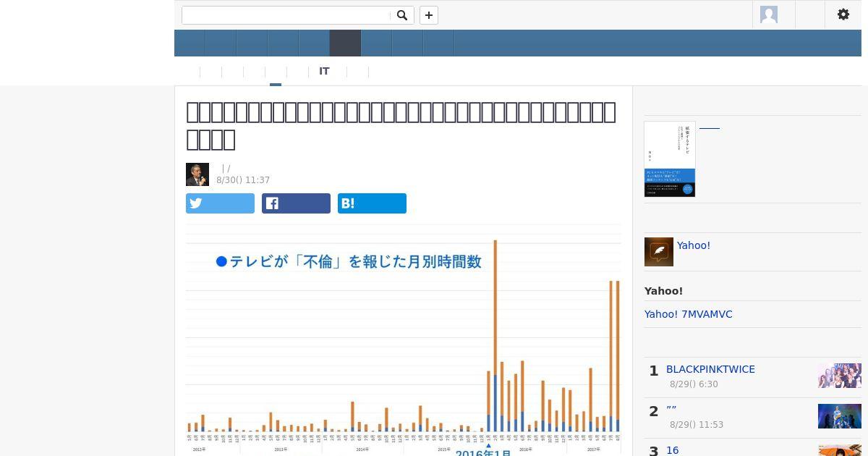The width and height of the screenshot is (868, 456).
Task: Open thumbnail for ranking number 2
Action: click(840, 416)
